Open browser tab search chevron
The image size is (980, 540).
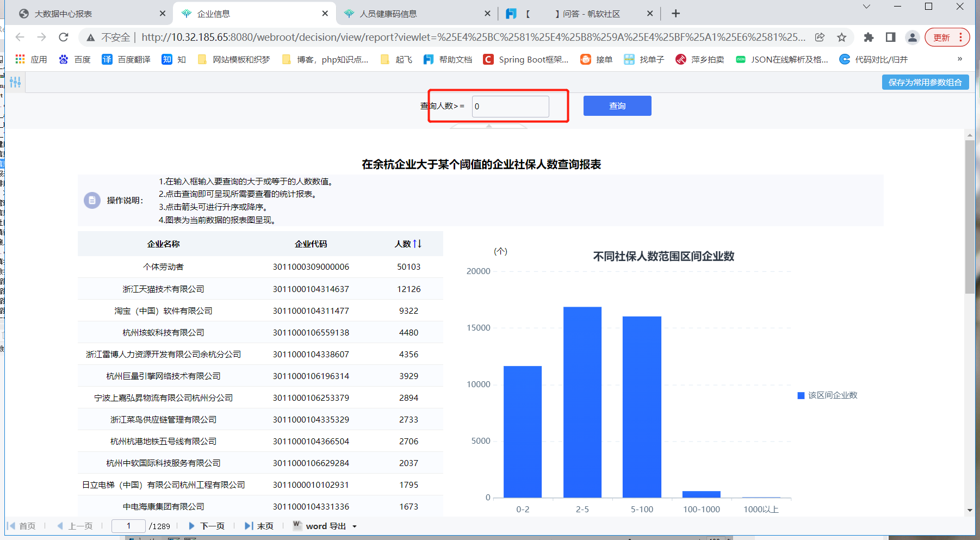pos(866,7)
